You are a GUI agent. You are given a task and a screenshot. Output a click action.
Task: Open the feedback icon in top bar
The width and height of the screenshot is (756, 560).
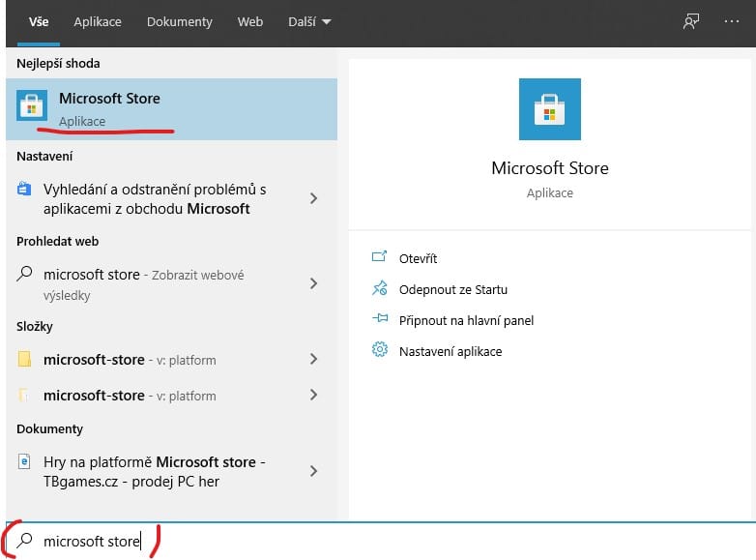coord(691,21)
